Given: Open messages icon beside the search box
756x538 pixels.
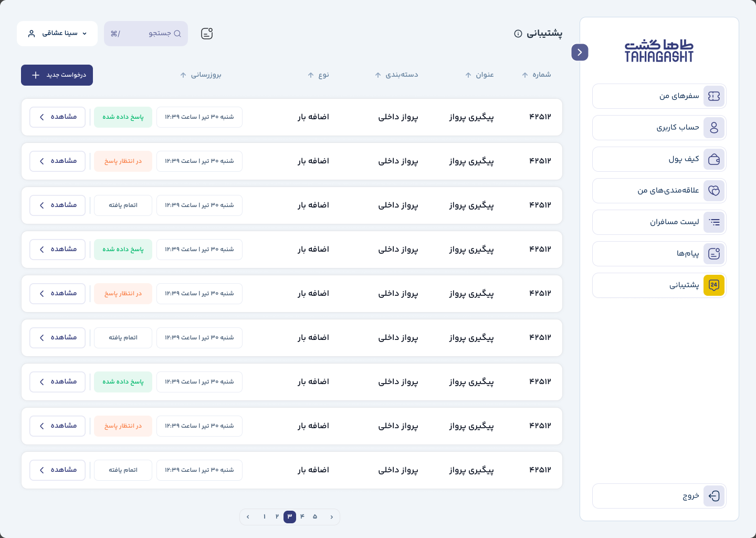Looking at the screenshot, I should pyautogui.click(x=207, y=34).
